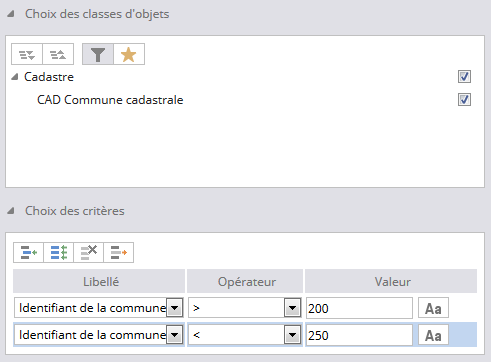This screenshot has height=362, width=491.
Task: Open the operator dropdown showing <
Action: click(x=293, y=335)
